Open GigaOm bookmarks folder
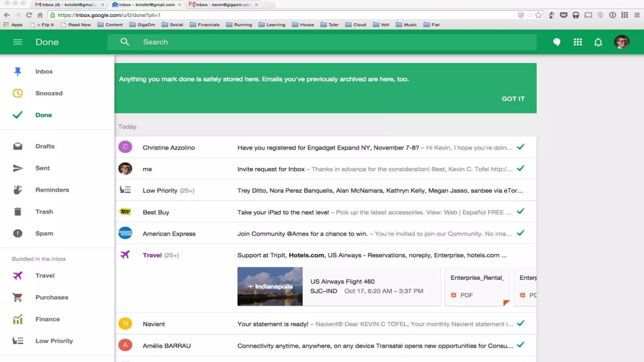 pyautogui.click(x=142, y=25)
